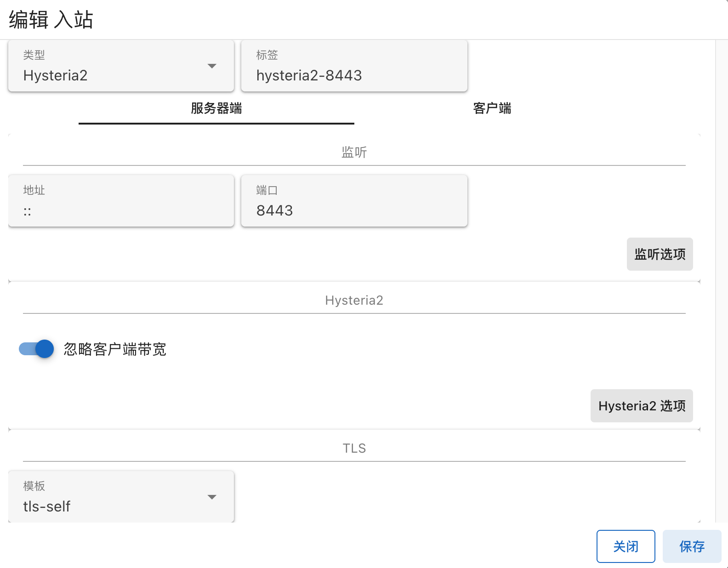Click the dropdown arrow in 模板 field
The height and width of the screenshot is (568, 728).
212,497
